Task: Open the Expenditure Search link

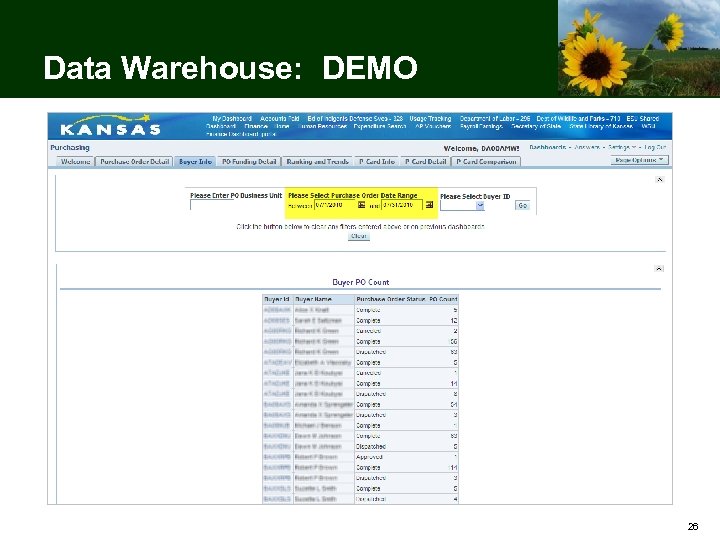Action: [x=380, y=126]
